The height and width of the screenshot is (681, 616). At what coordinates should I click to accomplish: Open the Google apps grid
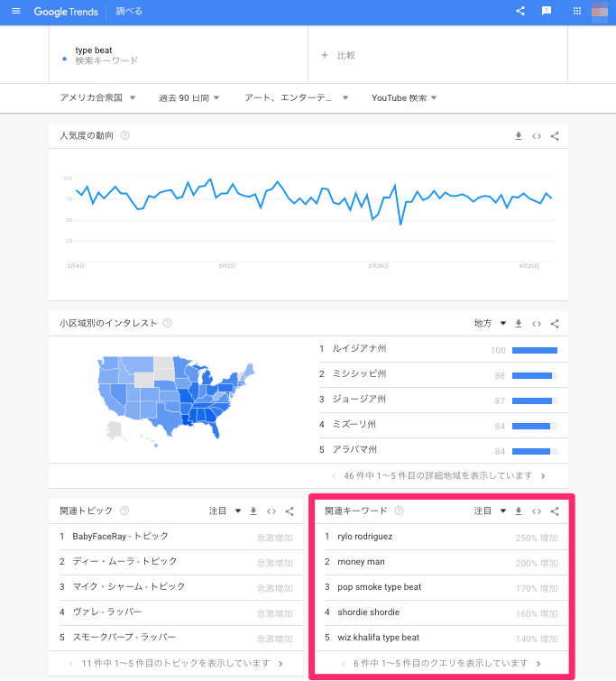[x=577, y=12]
